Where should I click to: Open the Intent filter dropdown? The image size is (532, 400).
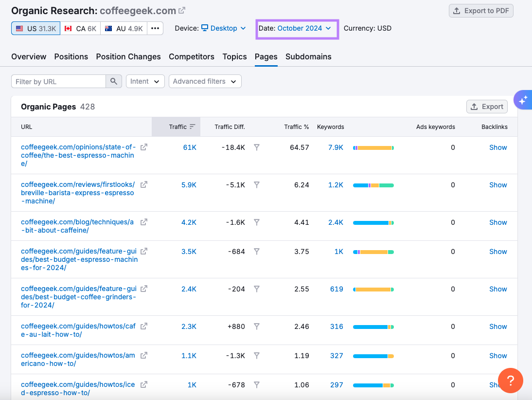tap(145, 81)
